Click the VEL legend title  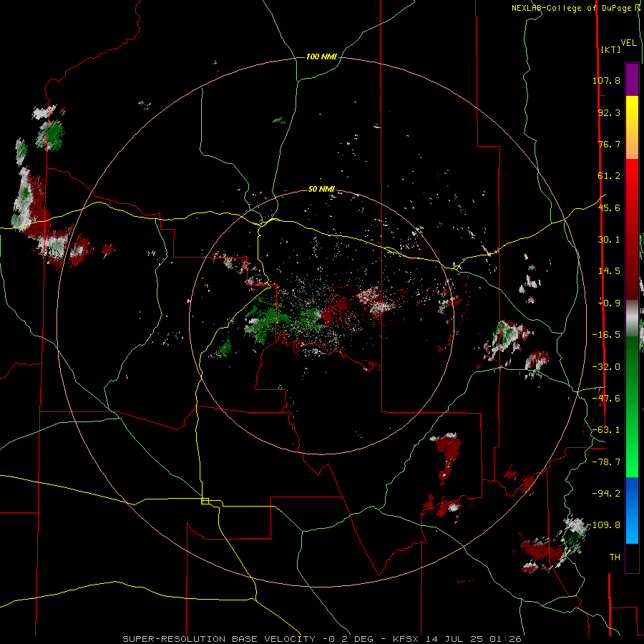pyautogui.click(x=628, y=43)
